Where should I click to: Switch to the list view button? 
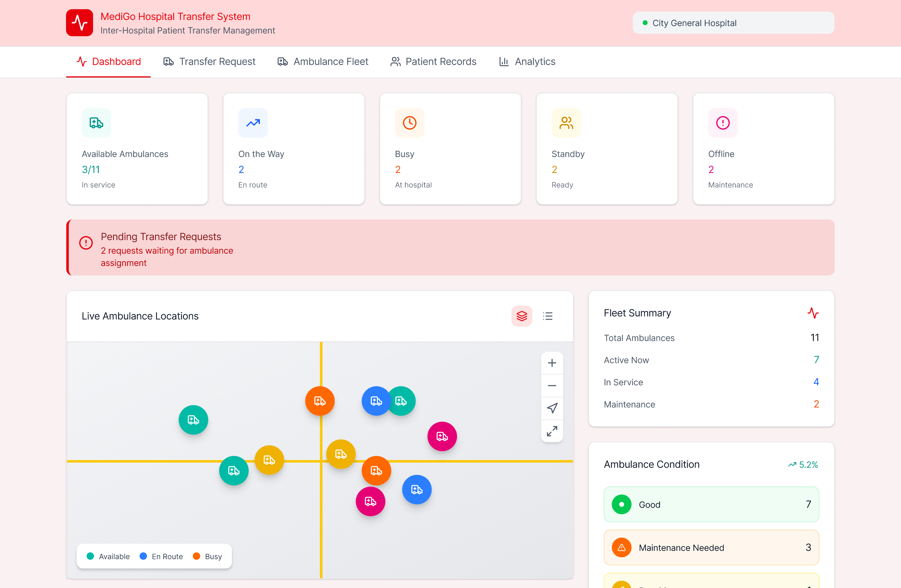click(x=547, y=316)
